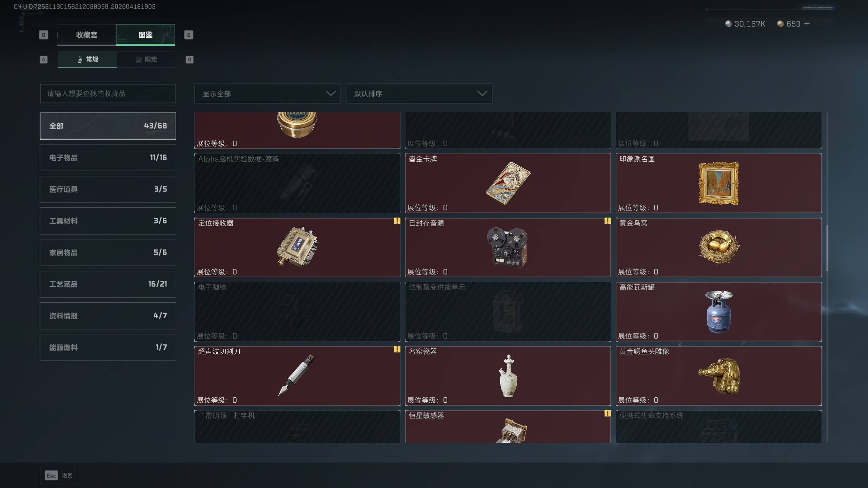Switch to the 限定 filter toggle

pos(146,60)
